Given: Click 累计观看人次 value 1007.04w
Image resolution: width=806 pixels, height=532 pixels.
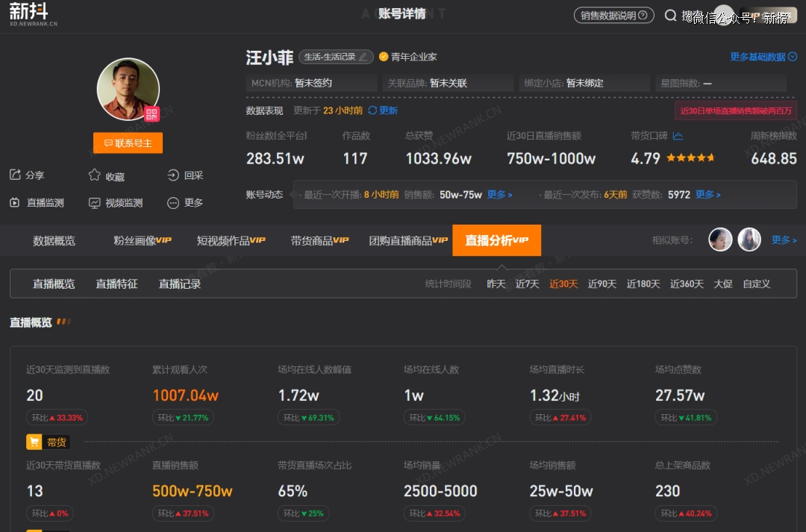Looking at the screenshot, I should (186, 395).
